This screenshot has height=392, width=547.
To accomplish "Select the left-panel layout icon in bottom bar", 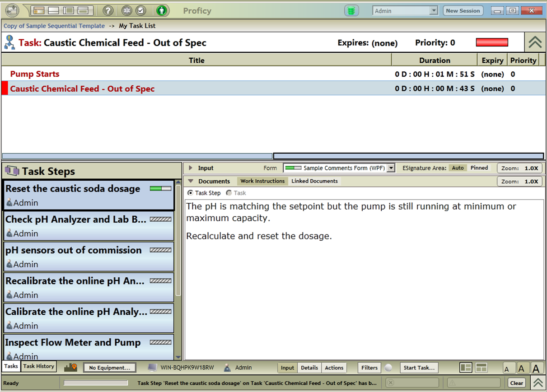I will pyautogui.click(x=466, y=368).
